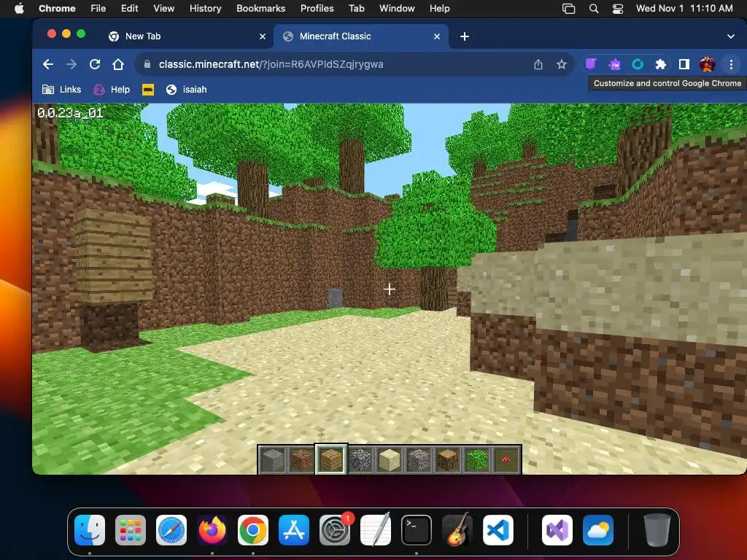Click the forward navigation arrow
The image size is (747, 560).
pyautogui.click(x=71, y=64)
